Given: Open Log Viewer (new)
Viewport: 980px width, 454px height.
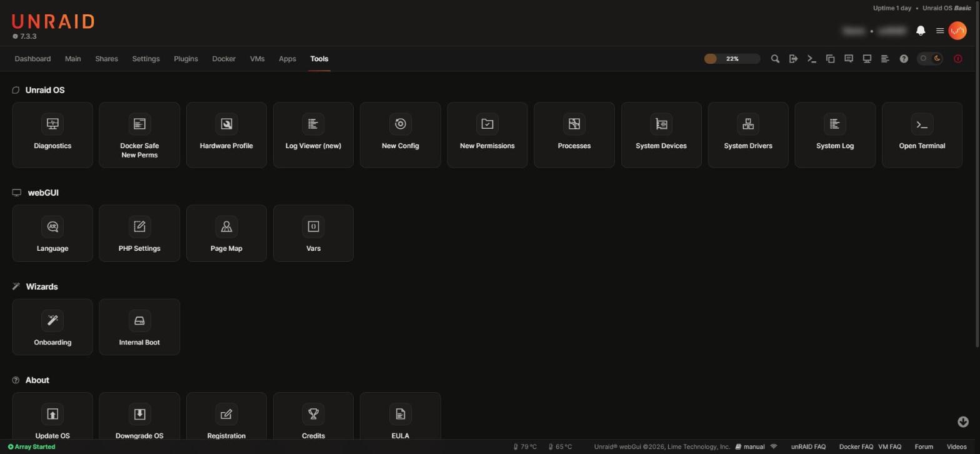Looking at the screenshot, I should (313, 135).
